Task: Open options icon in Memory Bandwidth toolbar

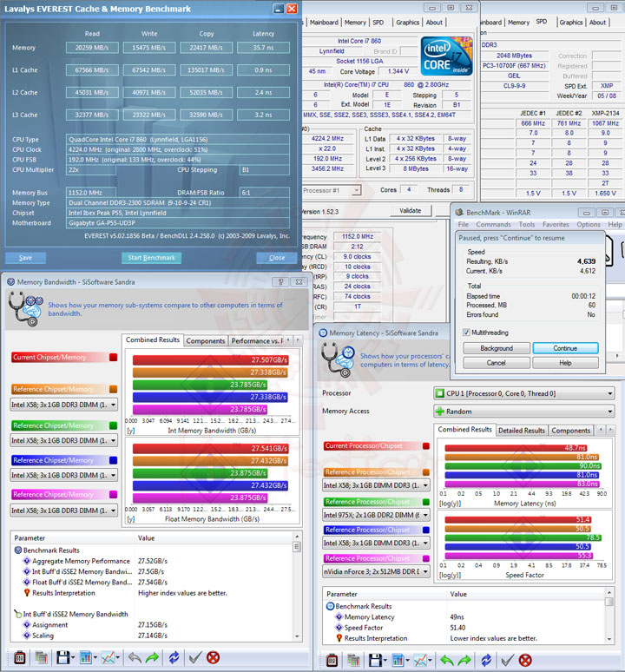Action: point(20,657)
